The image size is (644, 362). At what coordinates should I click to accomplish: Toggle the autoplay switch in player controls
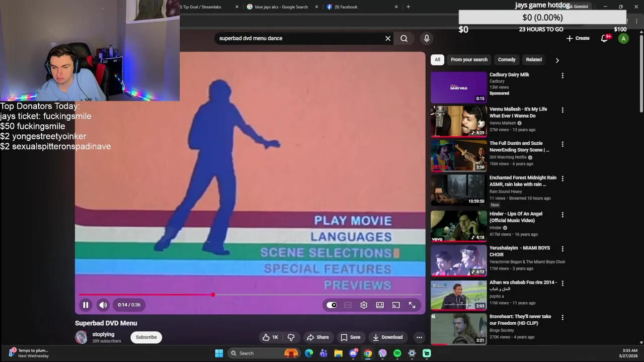(x=332, y=305)
